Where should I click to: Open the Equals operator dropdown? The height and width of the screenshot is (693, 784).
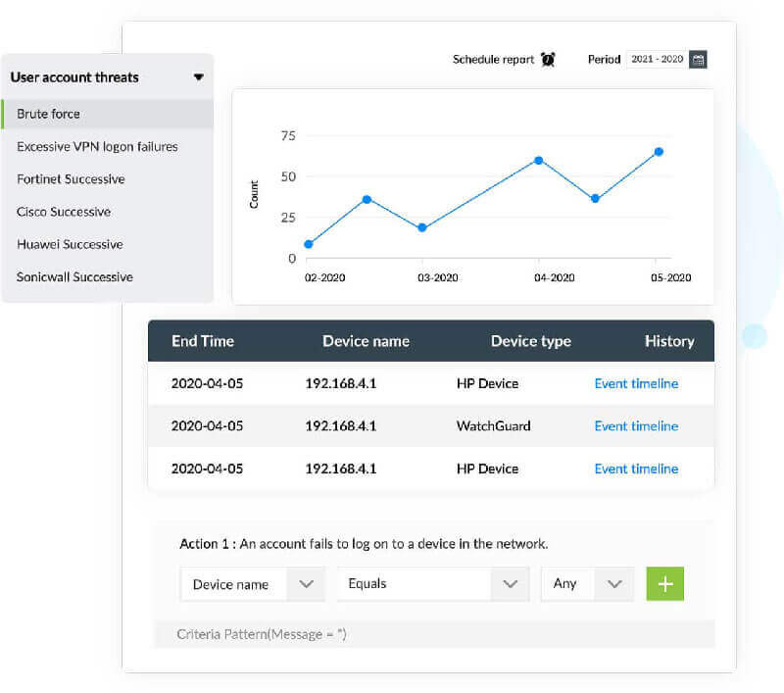(x=432, y=584)
